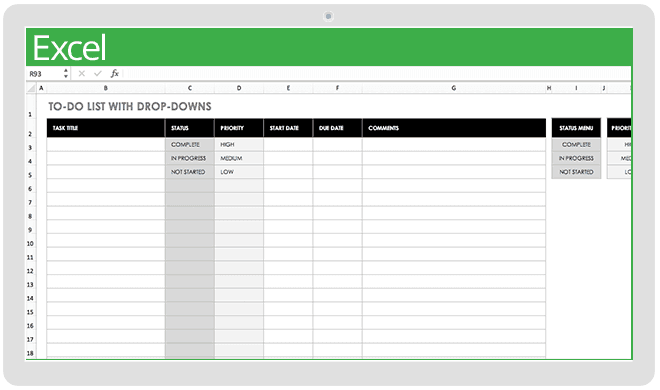Click the Name Box showing R93
The height and width of the screenshot is (390, 660).
pyautogui.click(x=44, y=74)
